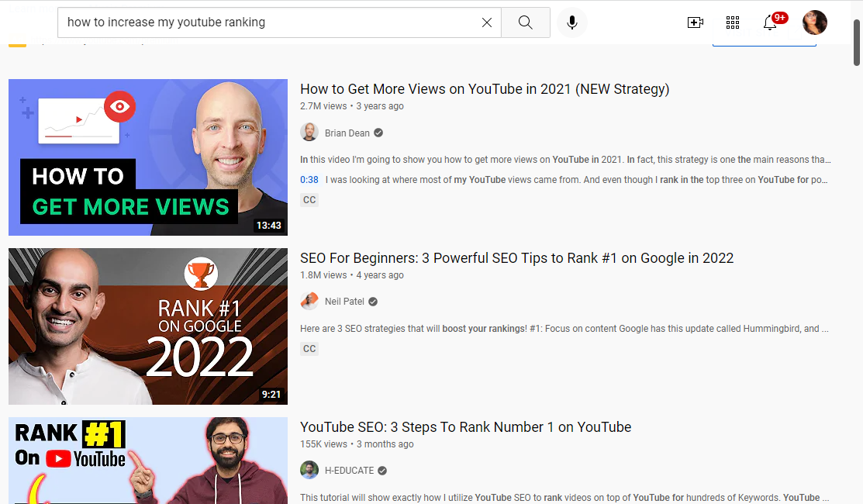Click the 9:21 duration badge

pos(271,395)
